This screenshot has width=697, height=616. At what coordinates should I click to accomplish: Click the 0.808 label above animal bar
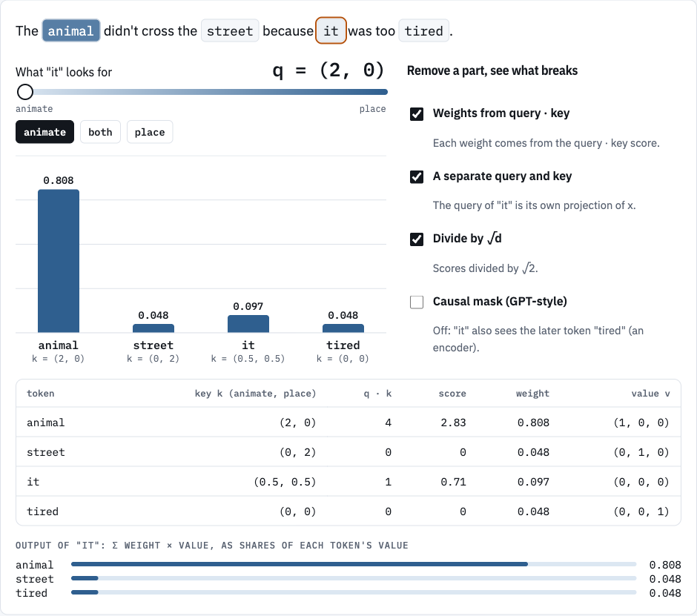[x=59, y=180]
